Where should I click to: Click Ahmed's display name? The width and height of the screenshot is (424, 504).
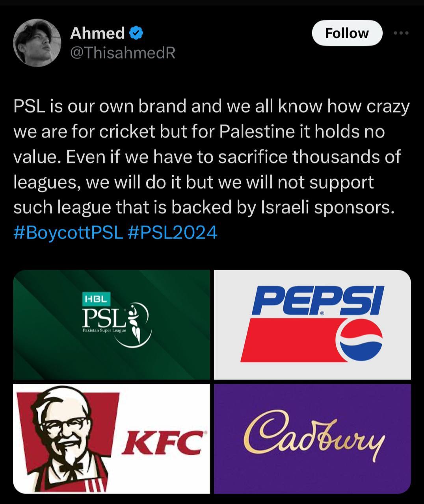point(97,33)
